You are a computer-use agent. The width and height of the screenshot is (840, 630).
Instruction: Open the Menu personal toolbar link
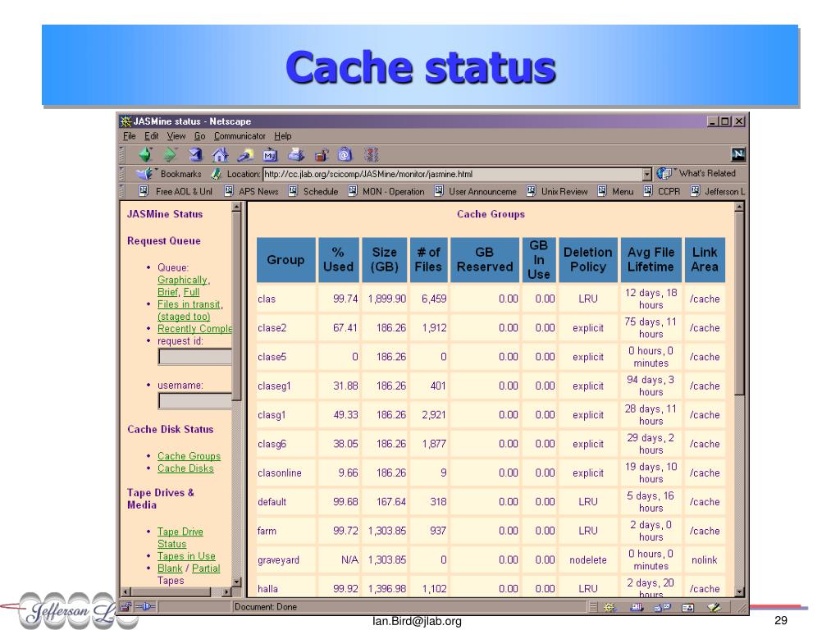click(x=623, y=191)
